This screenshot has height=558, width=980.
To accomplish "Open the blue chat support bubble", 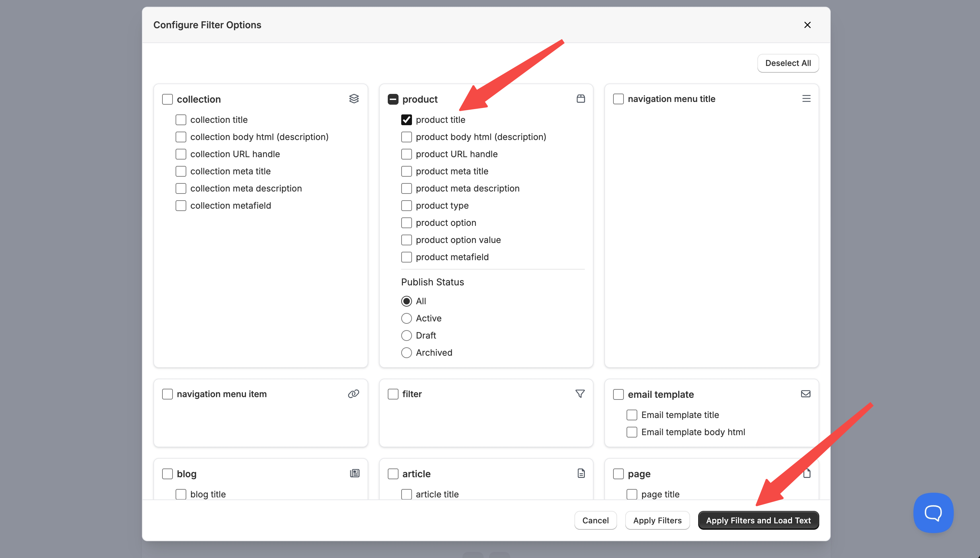I will (x=933, y=512).
